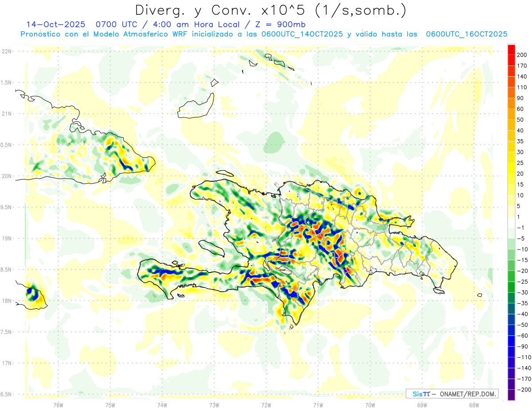The width and height of the screenshot is (532, 411).
Task: Click the -50 colorbar value
Action: point(523,325)
